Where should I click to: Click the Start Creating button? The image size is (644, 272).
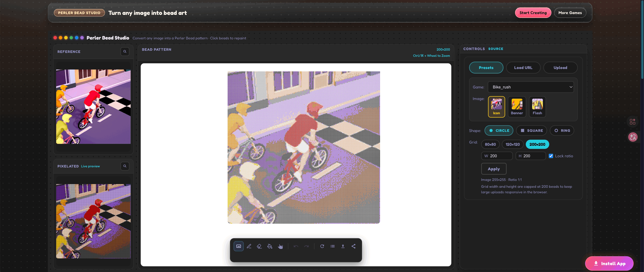[x=533, y=13]
